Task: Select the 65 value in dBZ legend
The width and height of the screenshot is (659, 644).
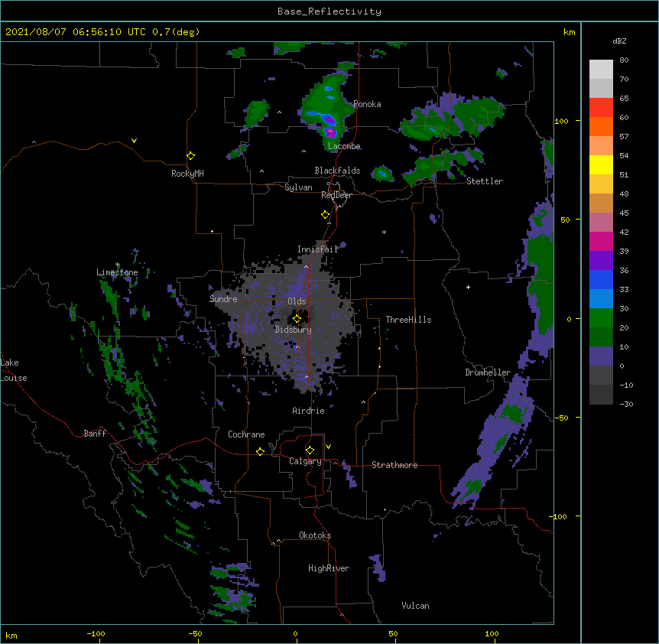Action: (624, 99)
